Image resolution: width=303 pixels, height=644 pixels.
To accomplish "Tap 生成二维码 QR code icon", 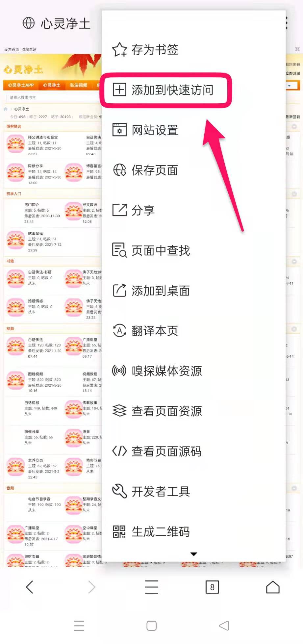I will (119, 532).
